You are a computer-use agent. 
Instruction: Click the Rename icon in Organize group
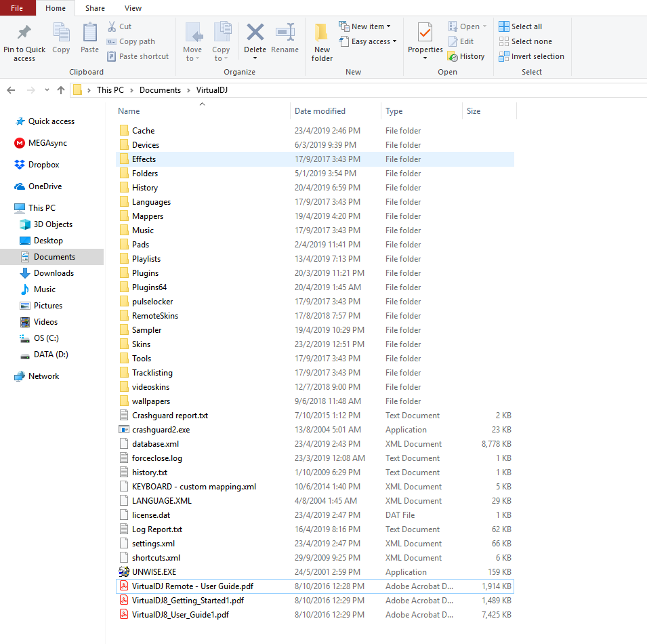285,34
